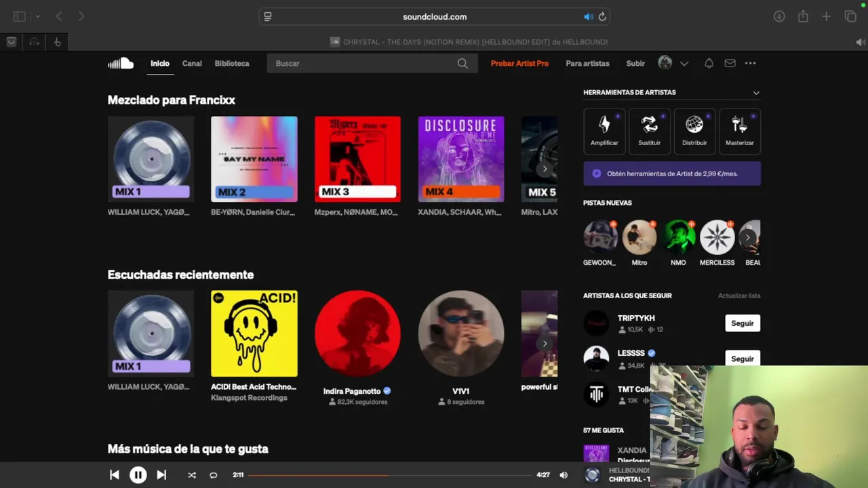Show next mixes in Mezclado carousel

point(544,169)
